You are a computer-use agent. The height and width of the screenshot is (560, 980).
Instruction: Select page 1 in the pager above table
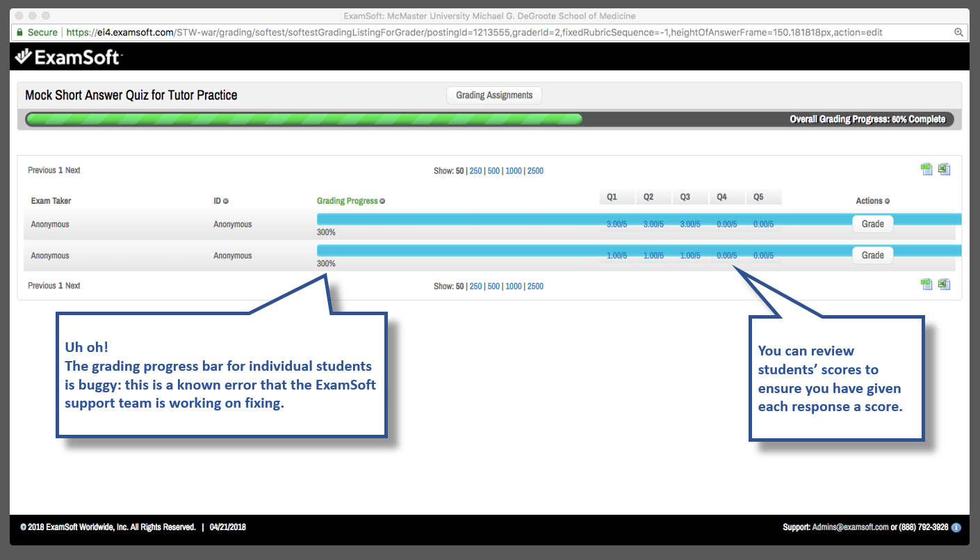click(60, 170)
